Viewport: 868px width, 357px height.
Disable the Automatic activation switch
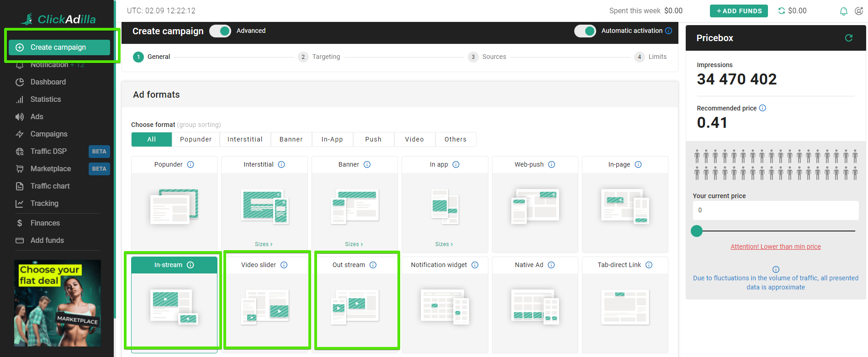pyautogui.click(x=585, y=31)
